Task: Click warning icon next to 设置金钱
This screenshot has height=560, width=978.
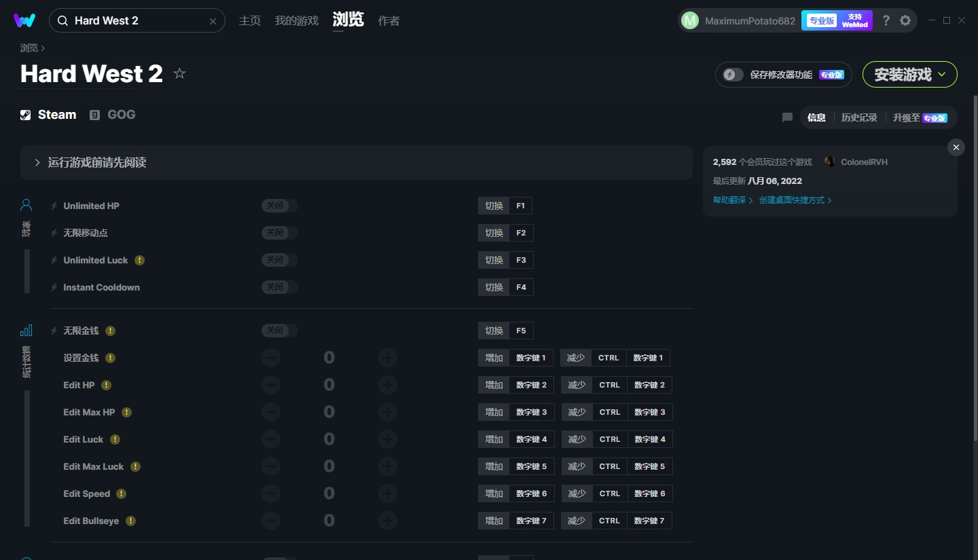Action: click(110, 358)
